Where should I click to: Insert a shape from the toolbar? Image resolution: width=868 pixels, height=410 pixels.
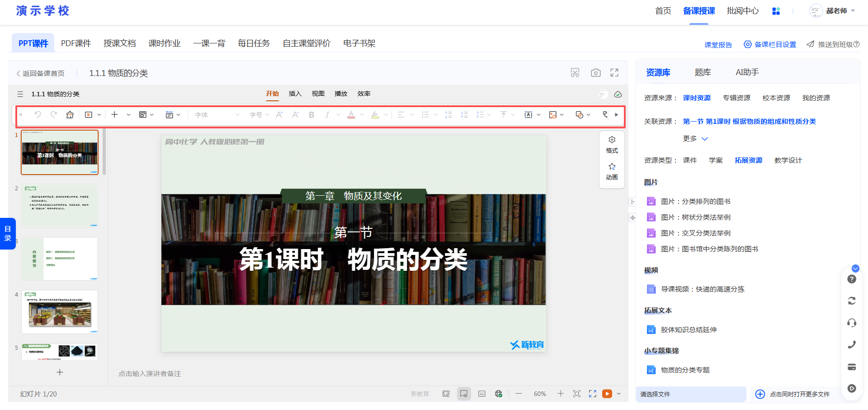tap(579, 115)
